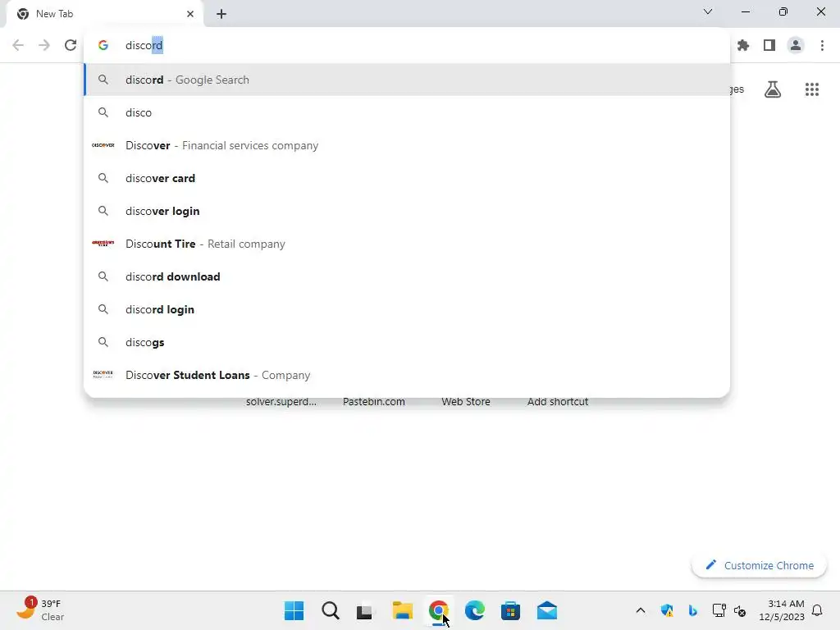This screenshot has width=840, height=630.
Task: Select "Discount Tire - Retail company" suggestion
Action: 407,244
